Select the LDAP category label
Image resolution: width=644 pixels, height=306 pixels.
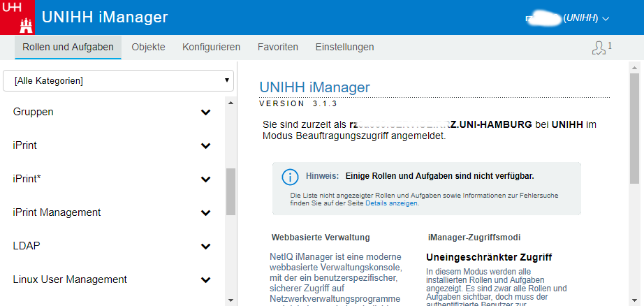(27, 246)
